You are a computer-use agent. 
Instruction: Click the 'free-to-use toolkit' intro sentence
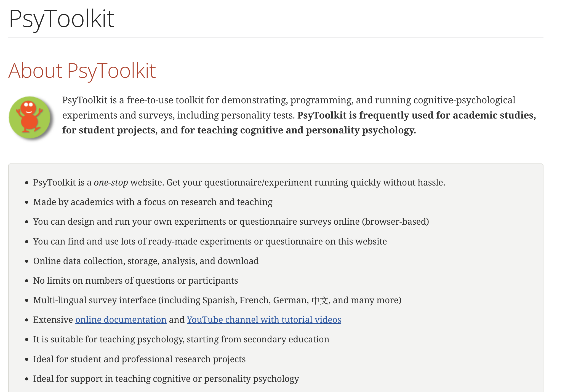288,100
